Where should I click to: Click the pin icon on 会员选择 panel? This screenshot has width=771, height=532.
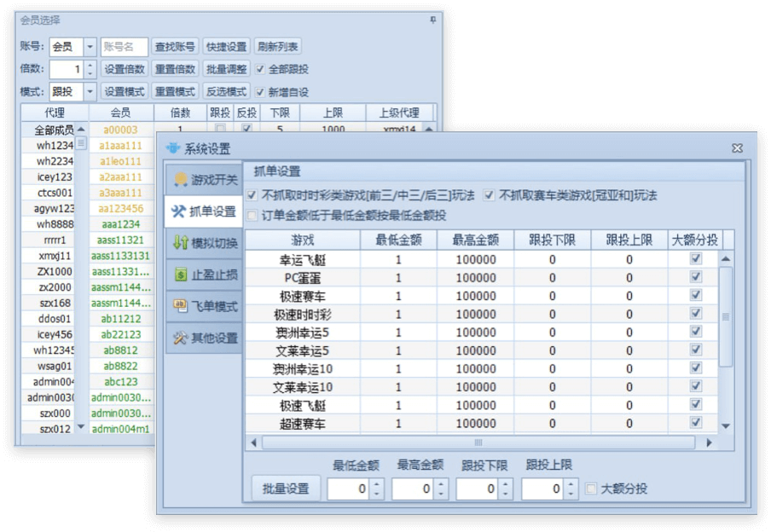(432, 20)
